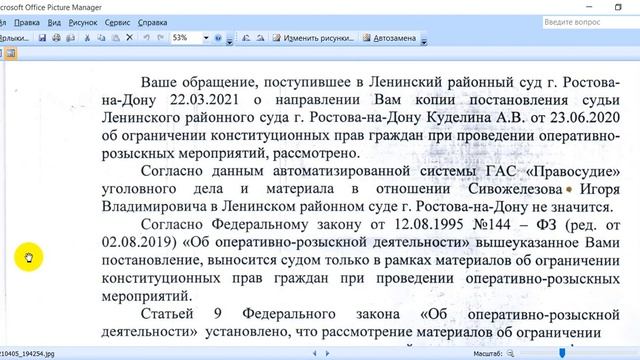Minimize the Picture Manager window
Viewport: 640px width, 360px height.
(x=589, y=7)
